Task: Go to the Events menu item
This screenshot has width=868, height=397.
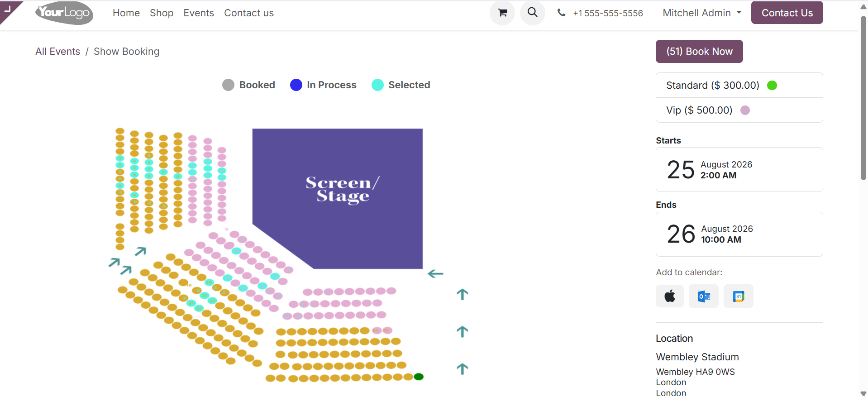Action: coord(199,13)
